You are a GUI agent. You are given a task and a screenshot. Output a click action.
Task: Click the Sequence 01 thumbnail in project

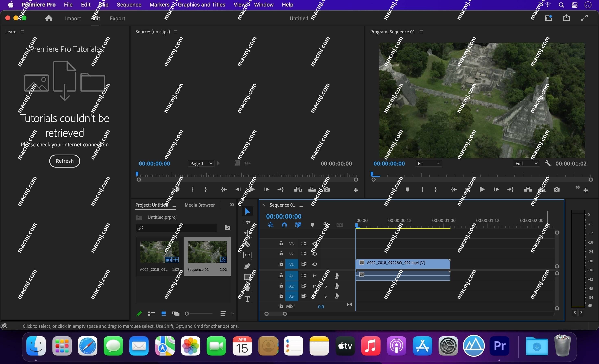point(207,252)
